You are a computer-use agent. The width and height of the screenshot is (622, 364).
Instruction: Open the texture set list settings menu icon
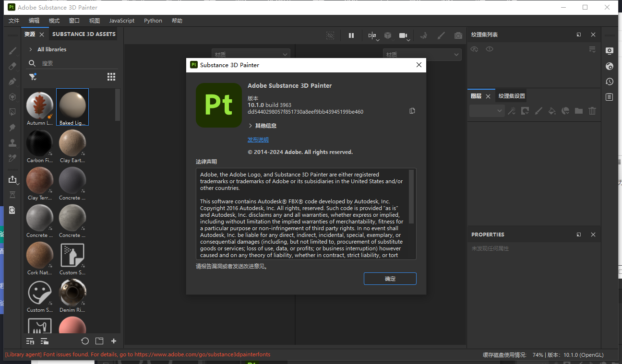pyautogui.click(x=592, y=49)
